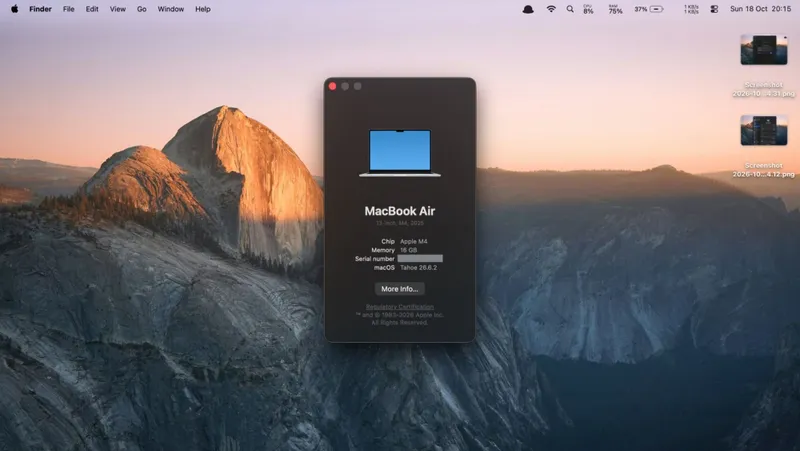Click the Tahoe 26.6.2 macOS version
The width and height of the screenshot is (800, 451).
tap(418, 267)
